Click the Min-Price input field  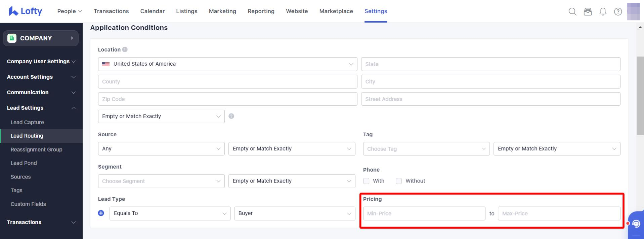424,213
